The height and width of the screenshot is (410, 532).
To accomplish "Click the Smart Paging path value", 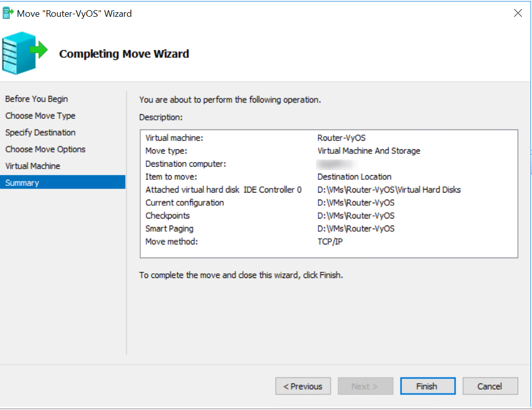I will point(355,229).
